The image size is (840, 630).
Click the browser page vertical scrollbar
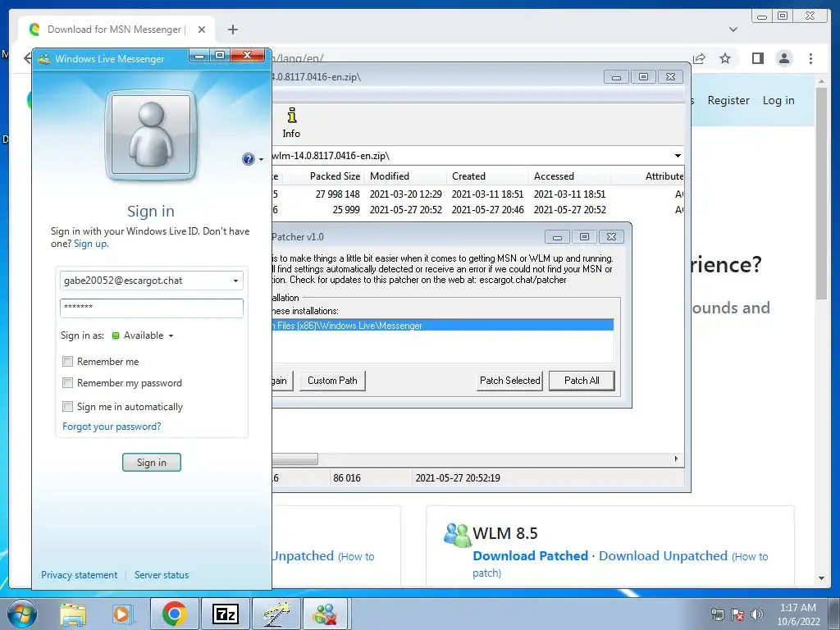pos(821,193)
